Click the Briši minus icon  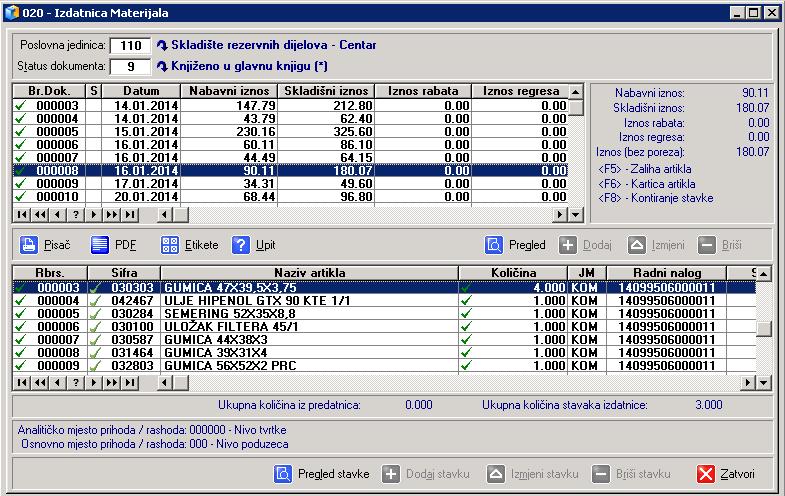tap(707, 245)
